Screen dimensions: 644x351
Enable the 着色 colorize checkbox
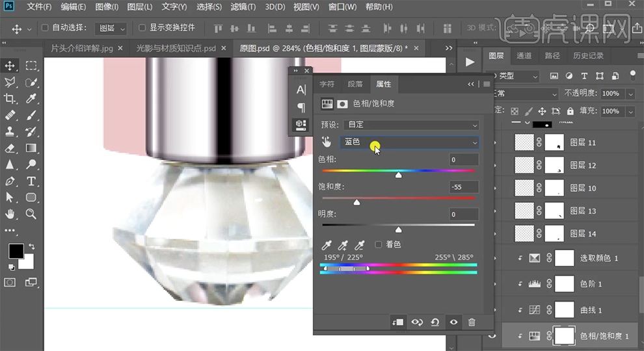click(x=379, y=244)
